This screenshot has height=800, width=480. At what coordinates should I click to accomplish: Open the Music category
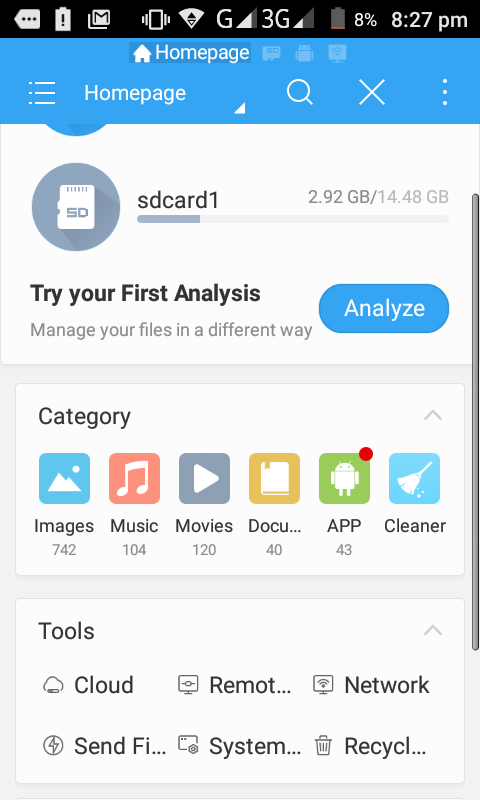click(x=134, y=478)
